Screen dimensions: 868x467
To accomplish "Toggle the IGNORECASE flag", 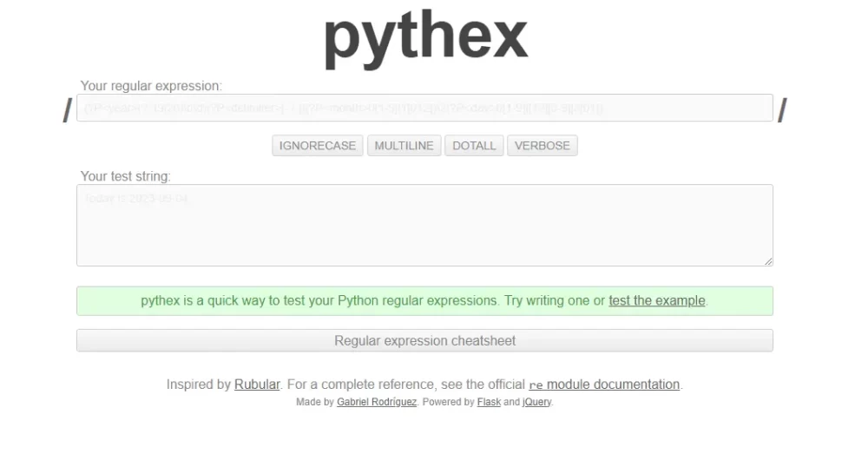I will click(x=317, y=146).
